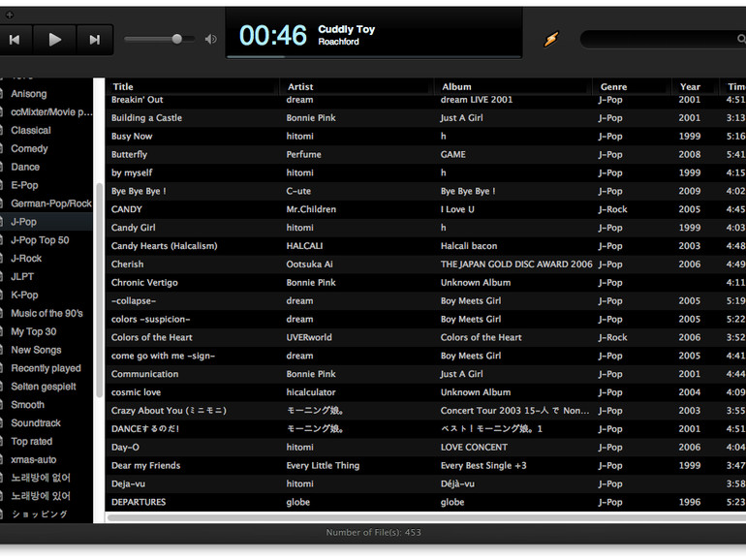Sort tracks by the Year column
Viewport: 746px width, 560px height.
[695, 86]
